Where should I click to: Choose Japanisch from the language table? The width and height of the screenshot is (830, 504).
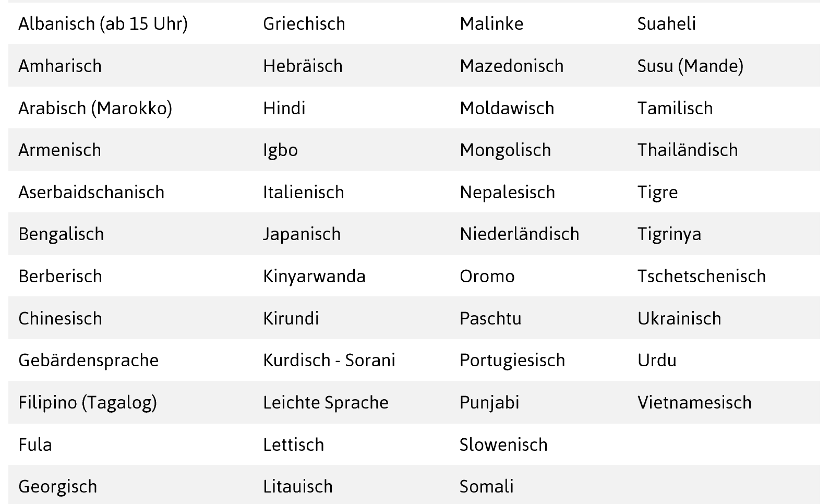(302, 234)
